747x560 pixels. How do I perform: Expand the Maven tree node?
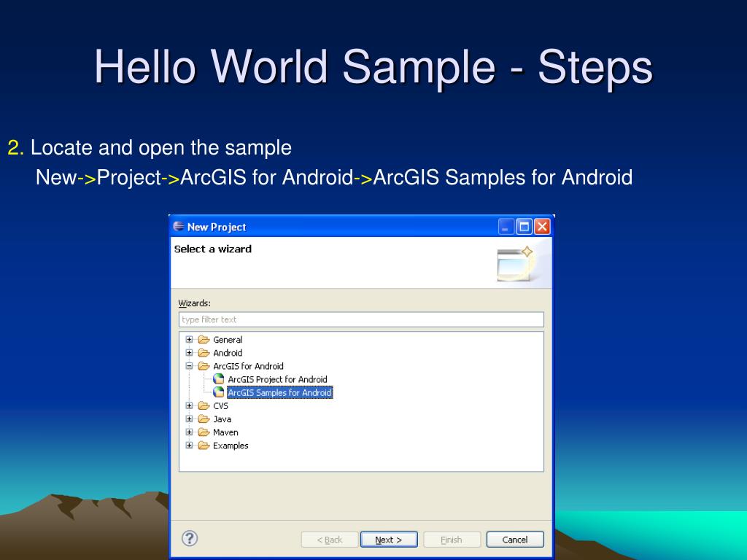pos(189,432)
